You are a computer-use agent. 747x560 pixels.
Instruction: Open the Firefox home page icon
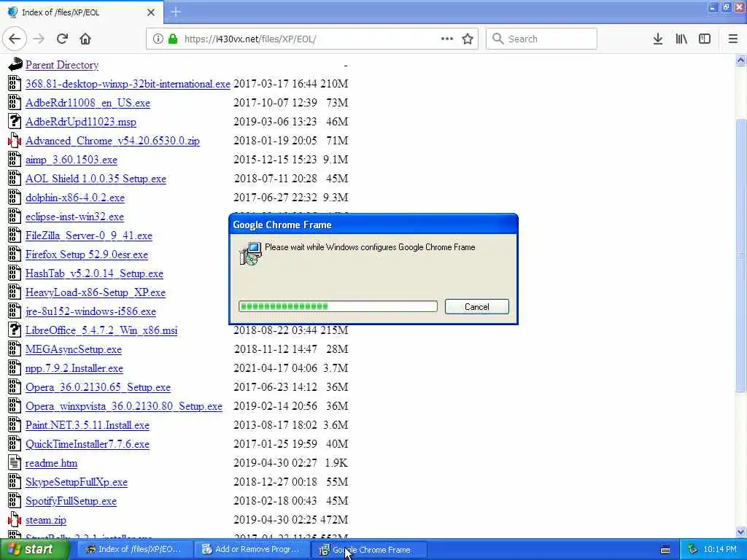click(85, 39)
